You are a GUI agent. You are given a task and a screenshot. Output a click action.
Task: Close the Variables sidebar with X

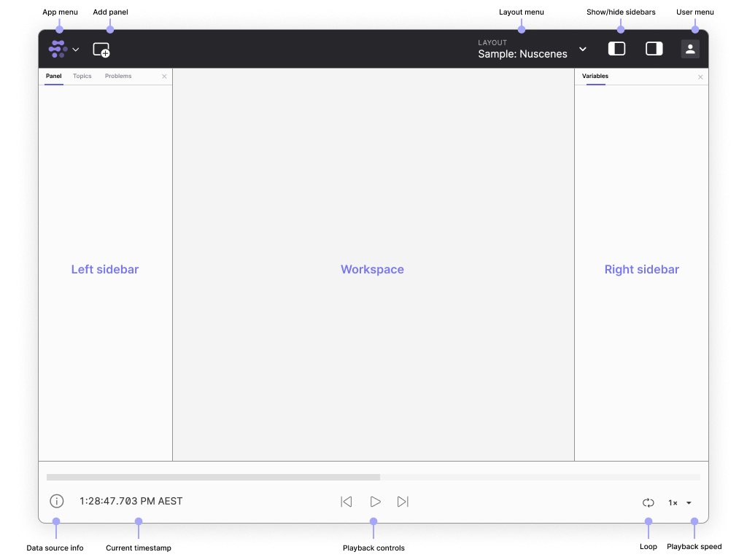pyautogui.click(x=700, y=77)
